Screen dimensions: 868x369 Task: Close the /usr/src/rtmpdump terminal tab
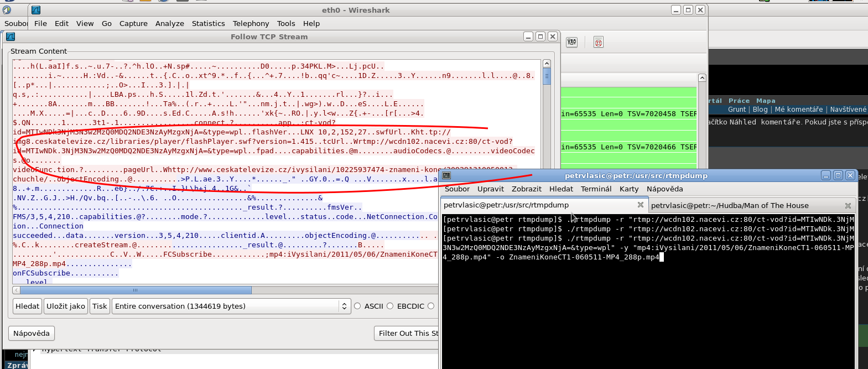click(x=641, y=205)
